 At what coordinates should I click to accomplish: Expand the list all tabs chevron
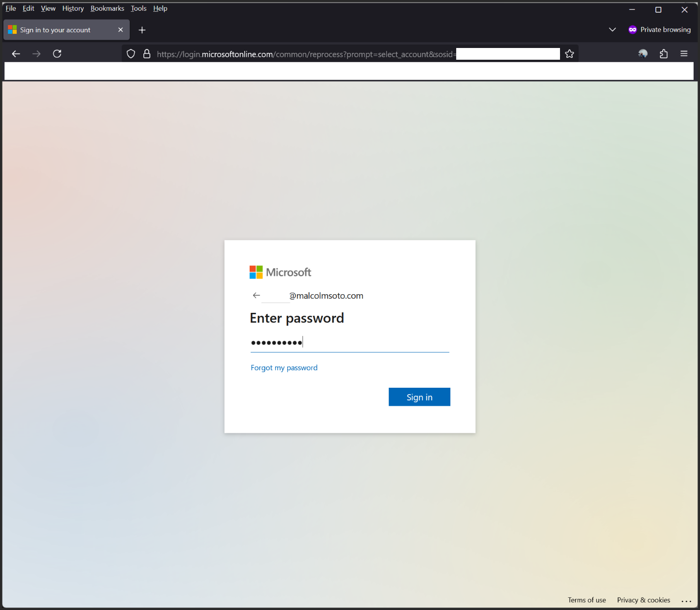click(612, 30)
